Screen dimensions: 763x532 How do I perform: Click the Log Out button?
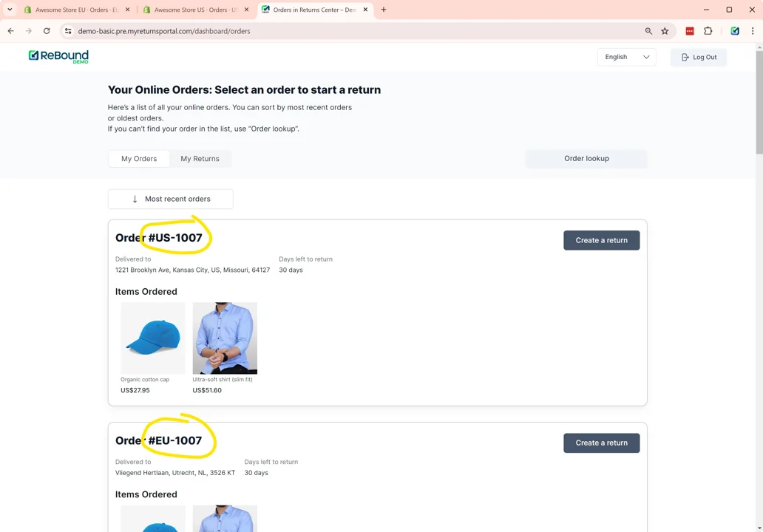(698, 57)
